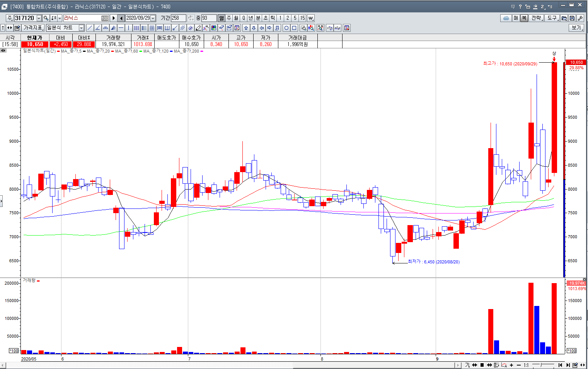Screen dimensions: 588x369
Task: Insert a down arrow marker
Action: pyautogui.click(x=254, y=28)
